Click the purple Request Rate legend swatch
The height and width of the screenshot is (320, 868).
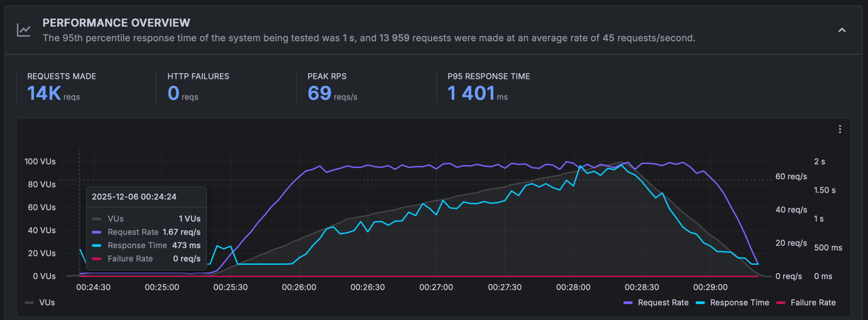pos(628,303)
